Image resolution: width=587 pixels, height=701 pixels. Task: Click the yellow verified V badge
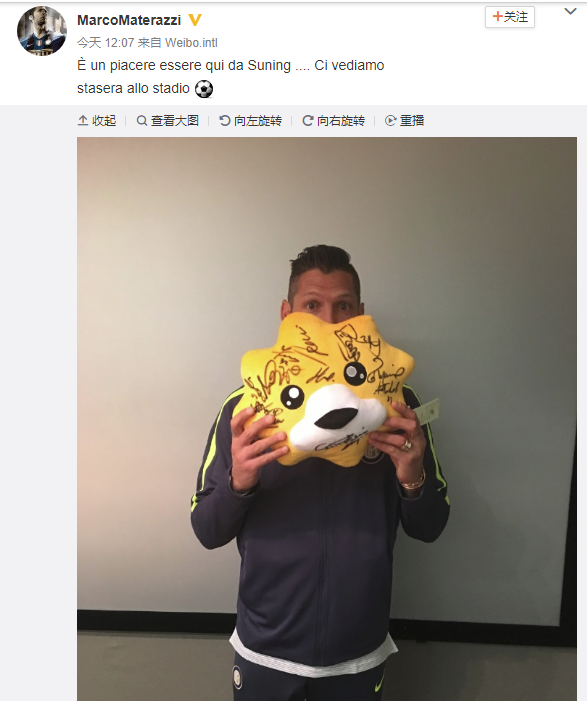click(195, 20)
